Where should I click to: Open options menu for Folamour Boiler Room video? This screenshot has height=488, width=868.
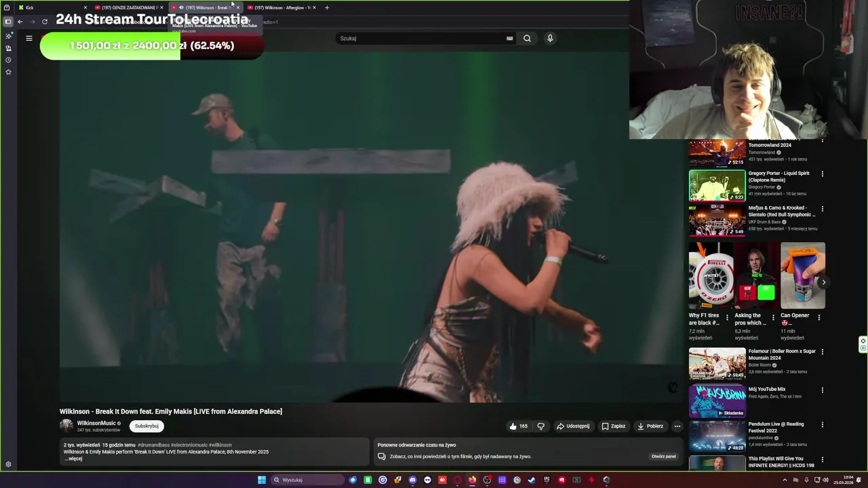tap(823, 352)
